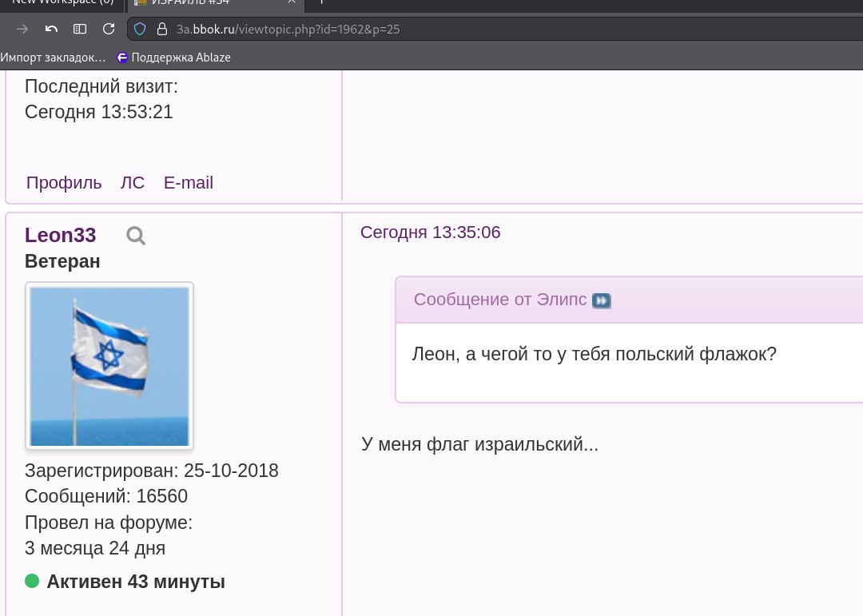The width and height of the screenshot is (863, 616).
Task: Open the Профиль link
Action: [x=64, y=183]
